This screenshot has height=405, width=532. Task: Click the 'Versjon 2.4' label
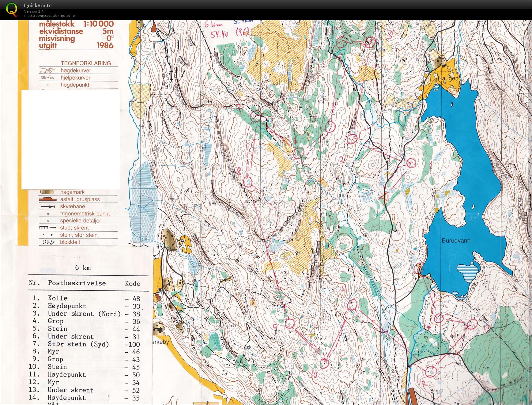click(34, 11)
